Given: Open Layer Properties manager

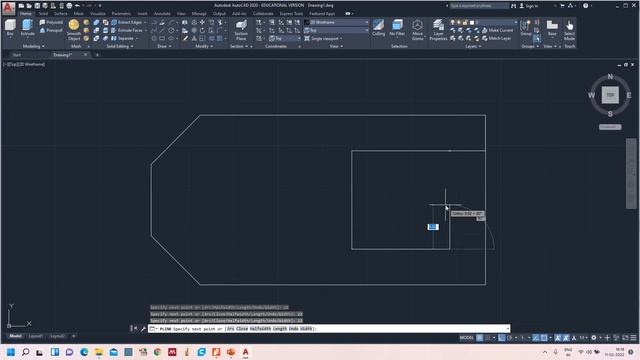Looking at the screenshot, I should [x=438, y=30].
